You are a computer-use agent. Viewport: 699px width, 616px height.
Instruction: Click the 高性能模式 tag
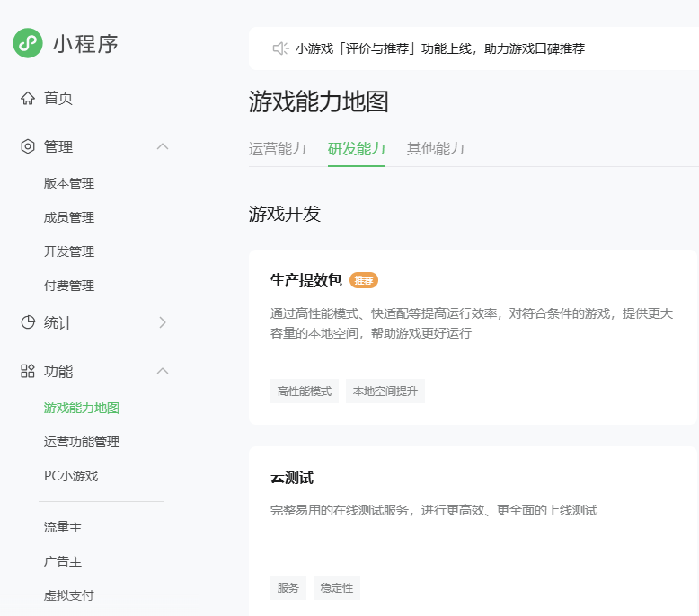point(305,392)
